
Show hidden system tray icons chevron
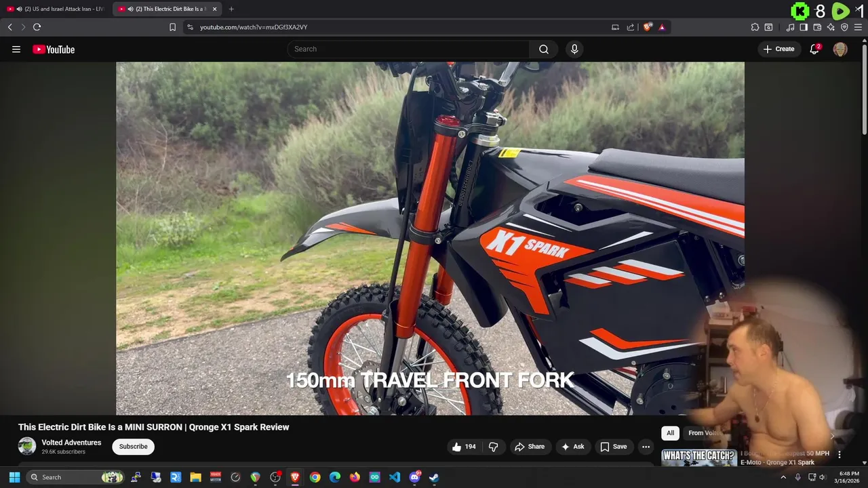(783, 477)
